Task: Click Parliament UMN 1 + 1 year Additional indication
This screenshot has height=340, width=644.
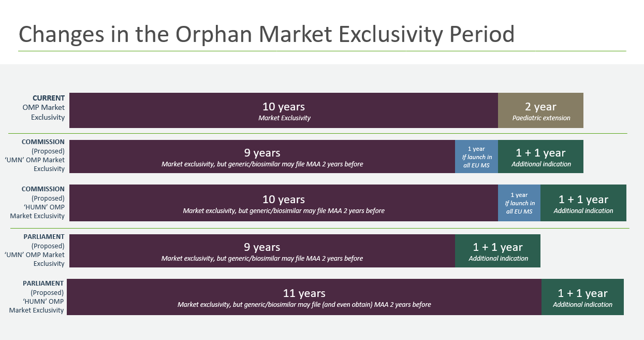Action: pos(497,251)
